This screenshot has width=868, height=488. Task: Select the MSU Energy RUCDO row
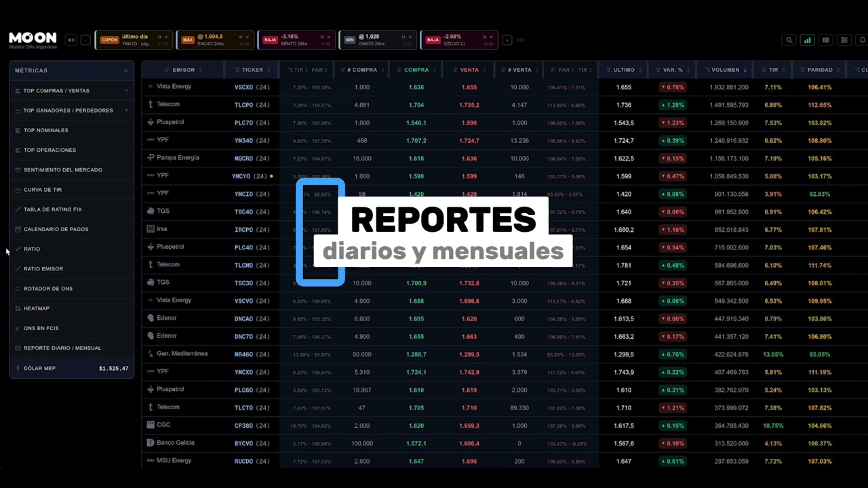pos(505,461)
